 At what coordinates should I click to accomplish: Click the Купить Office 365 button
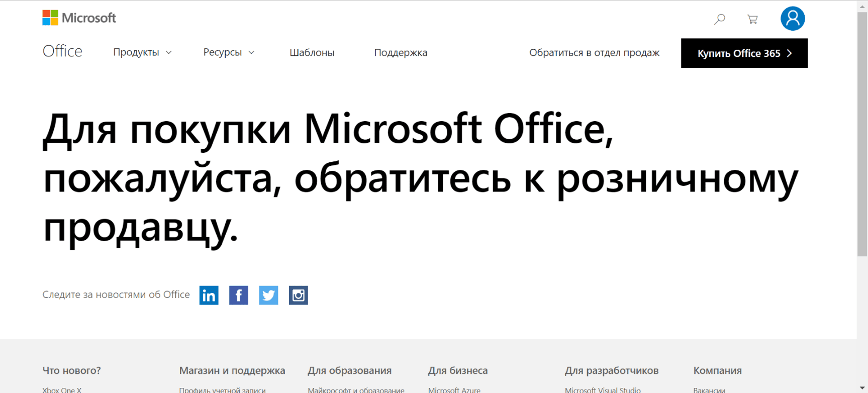(744, 53)
